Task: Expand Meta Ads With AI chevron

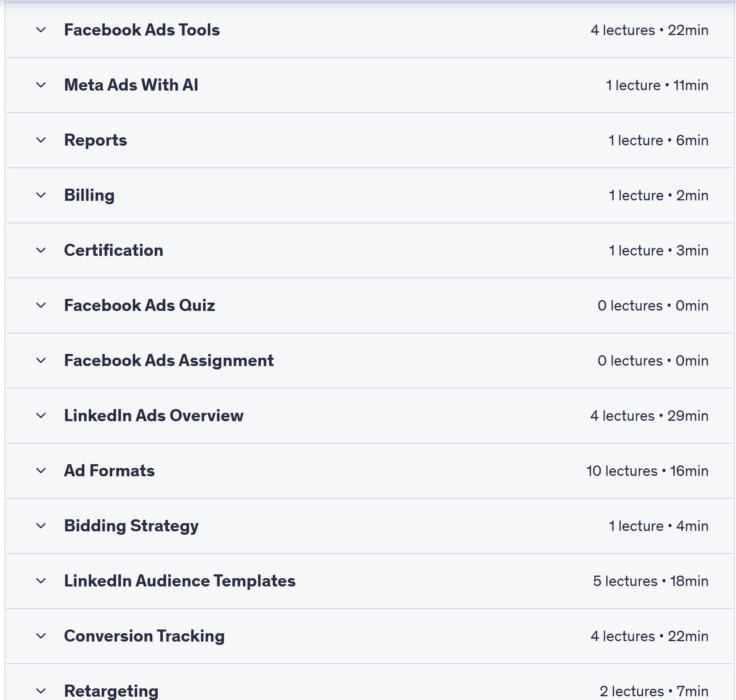Action: (41, 85)
